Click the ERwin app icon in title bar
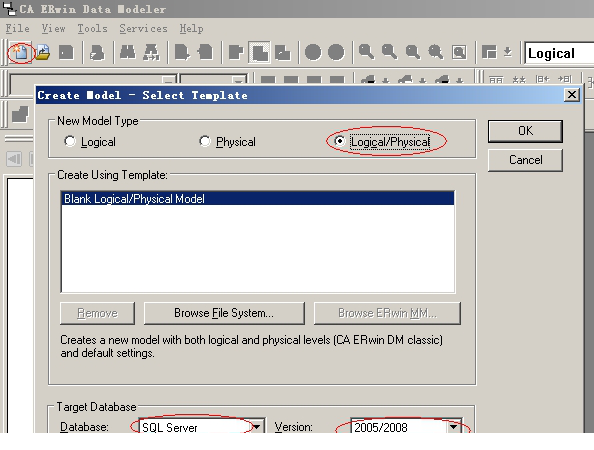This screenshot has width=594, height=450. point(8,8)
